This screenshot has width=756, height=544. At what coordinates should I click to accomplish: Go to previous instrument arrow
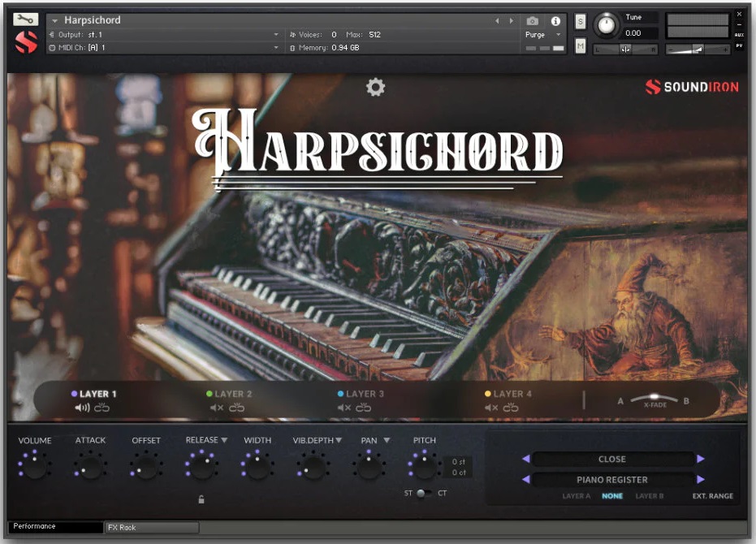[x=497, y=21]
